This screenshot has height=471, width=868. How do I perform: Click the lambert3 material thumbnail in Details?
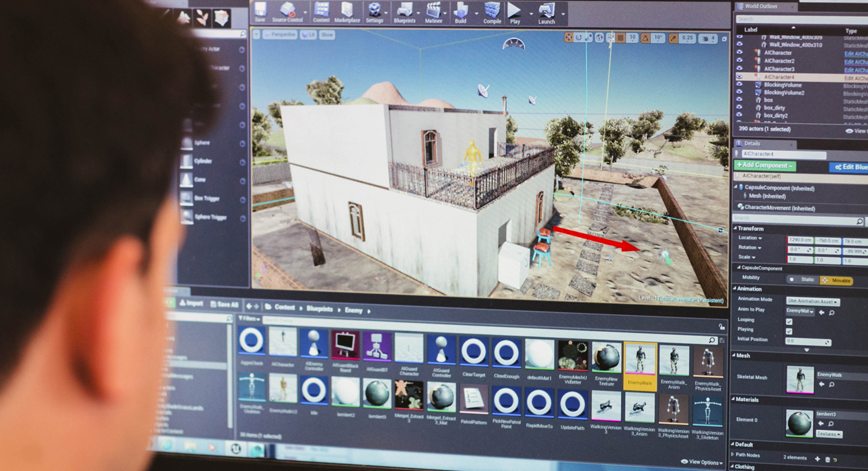click(800, 424)
